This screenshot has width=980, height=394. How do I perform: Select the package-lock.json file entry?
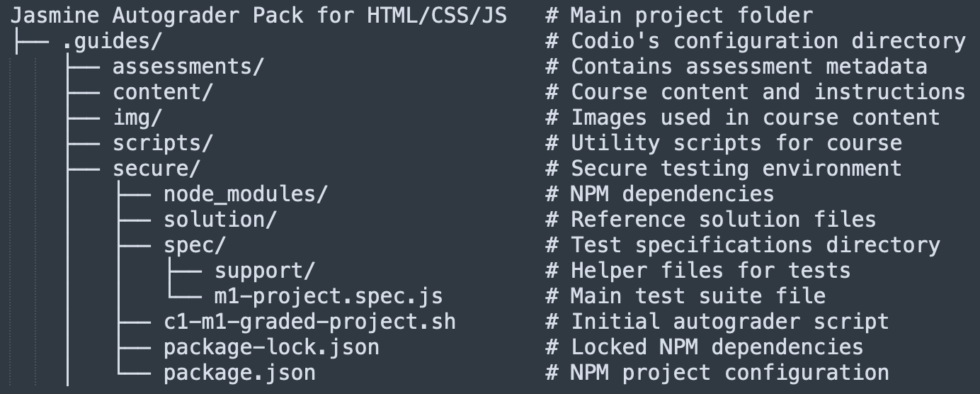point(271,347)
